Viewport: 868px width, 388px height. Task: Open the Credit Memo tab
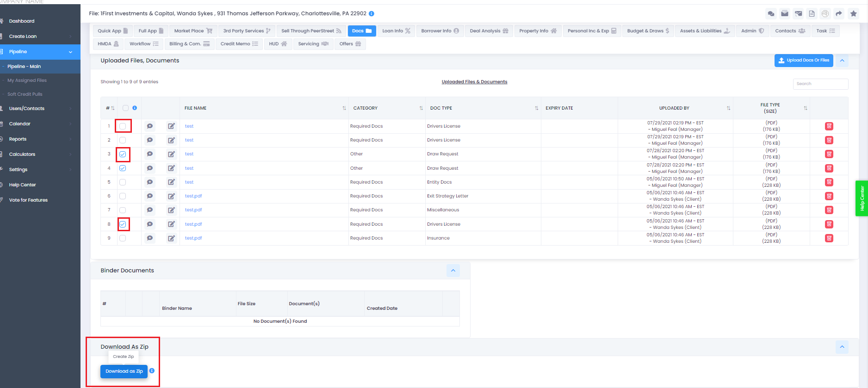tap(239, 44)
